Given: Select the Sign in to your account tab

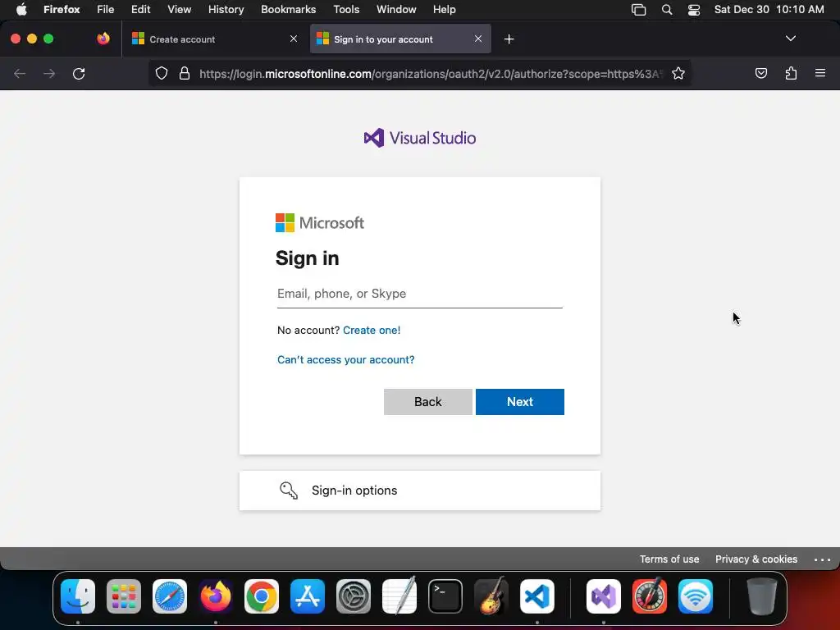Looking at the screenshot, I should click(399, 39).
